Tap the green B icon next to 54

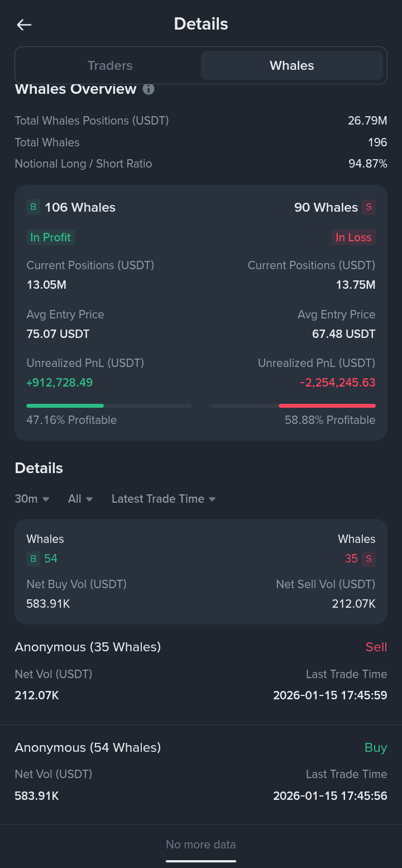33,559
